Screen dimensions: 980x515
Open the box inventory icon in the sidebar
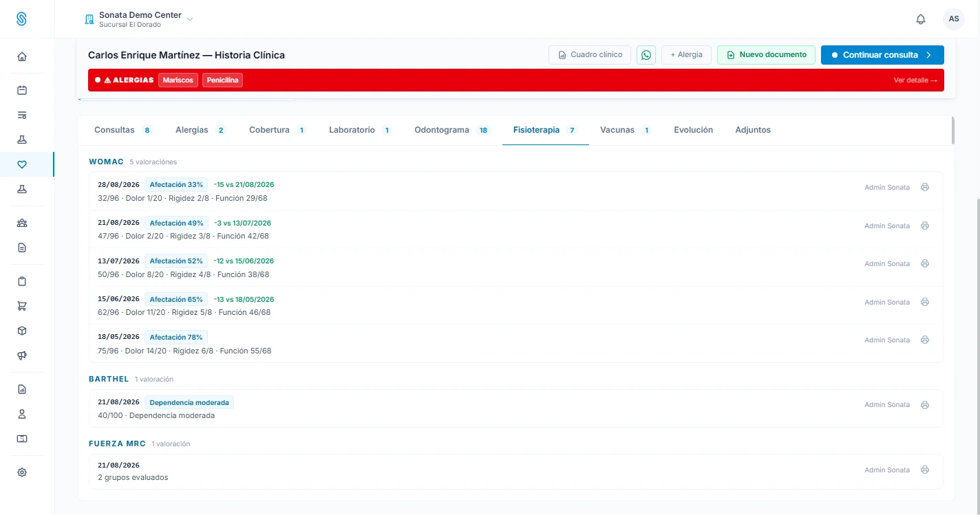click(x=22, y=331)
